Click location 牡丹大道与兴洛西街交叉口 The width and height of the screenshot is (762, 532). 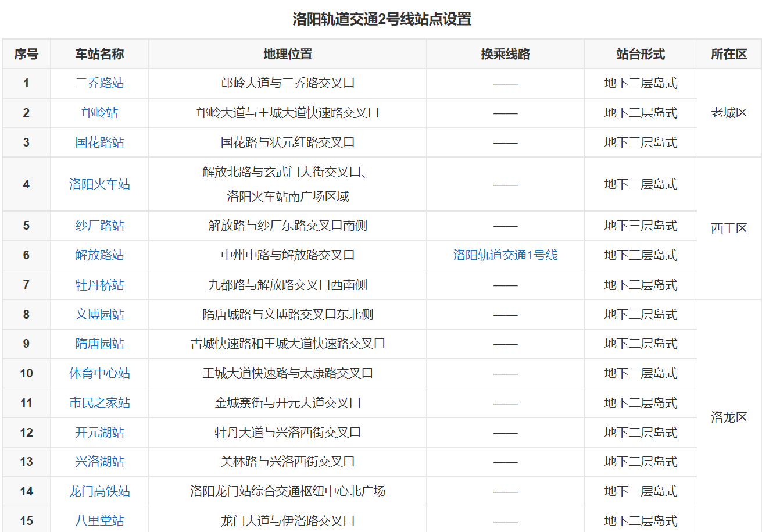point(288,433)
